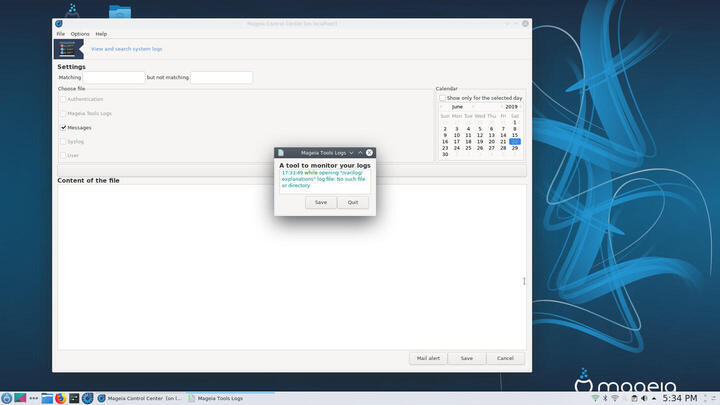Click the folder icon on the desktop
The width and height of the screenshot is (720, 405).
point(120,11)
